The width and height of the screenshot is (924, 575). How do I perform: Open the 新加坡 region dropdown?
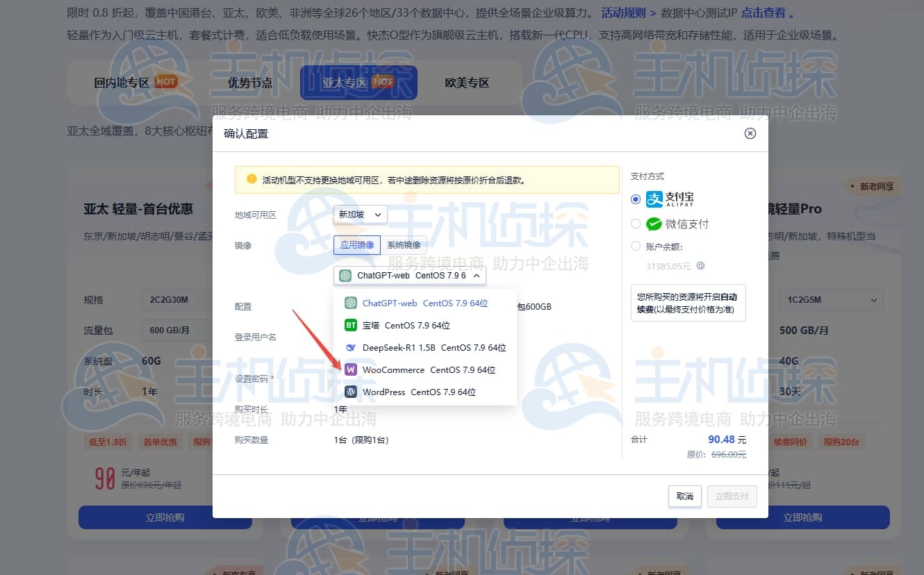coord(360,215)
